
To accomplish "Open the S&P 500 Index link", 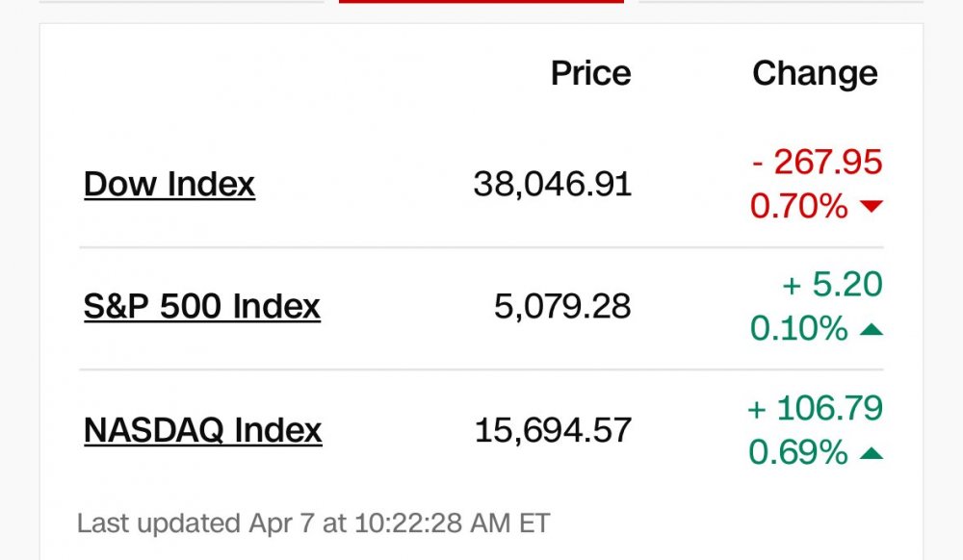I will 202,306.
